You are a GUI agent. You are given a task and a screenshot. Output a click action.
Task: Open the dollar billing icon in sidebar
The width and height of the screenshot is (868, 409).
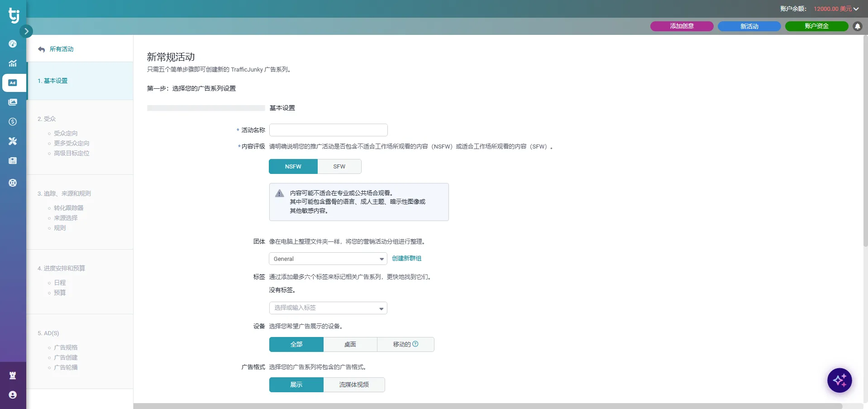pyautogui.click(x=13, y=122)
